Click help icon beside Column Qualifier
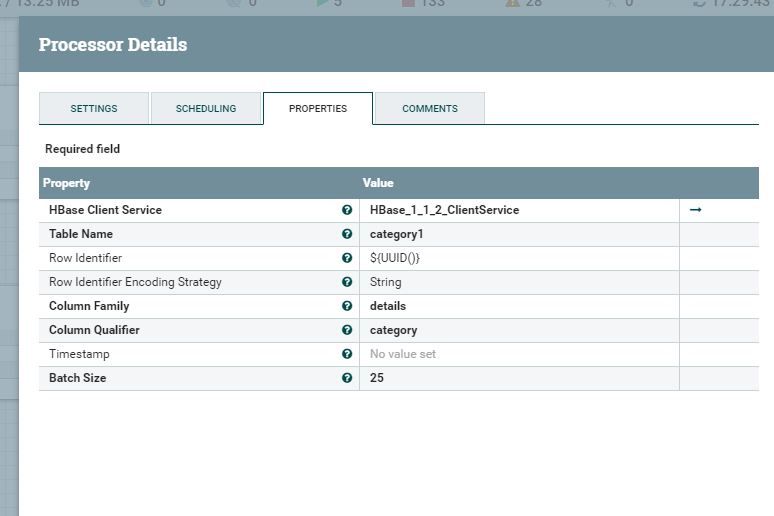 (x=347, y=330)
